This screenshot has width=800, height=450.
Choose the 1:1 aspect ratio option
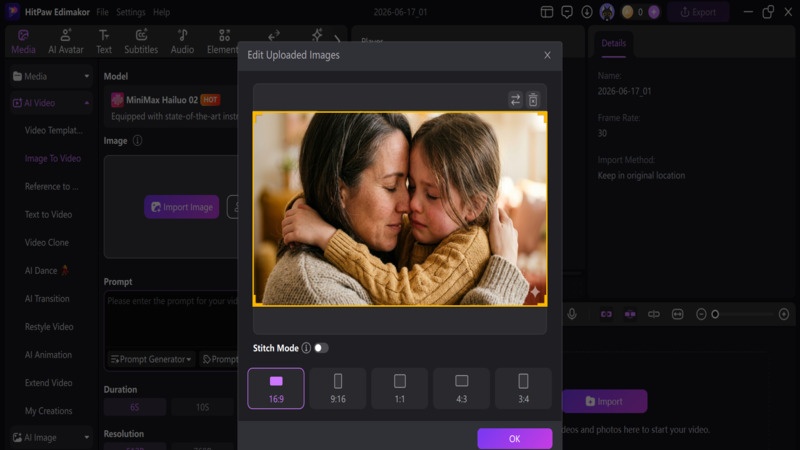[x=399, y=388]
